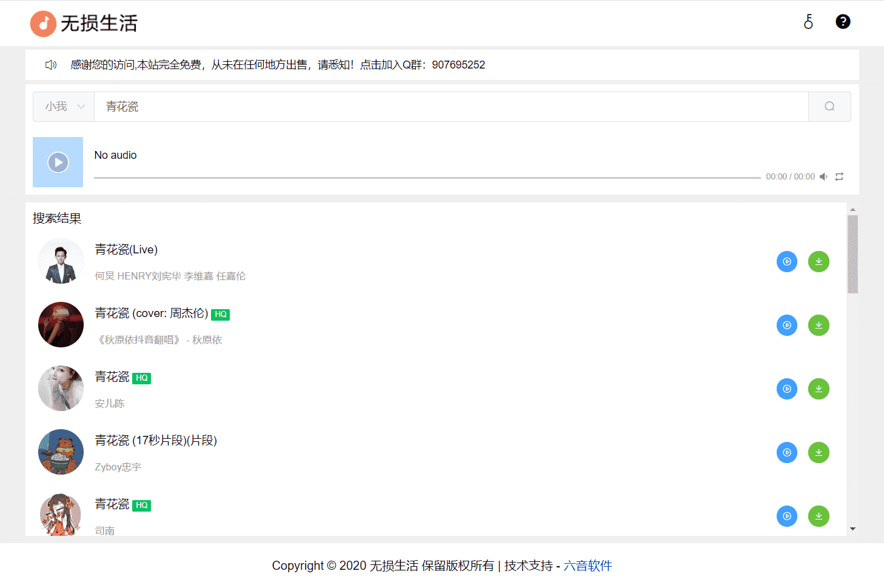884x588 pixels.
Task: Click the artist line 何炅 HENRY刘宪华 李维嘉 任嘉伦
Action: tap(170, 276)
